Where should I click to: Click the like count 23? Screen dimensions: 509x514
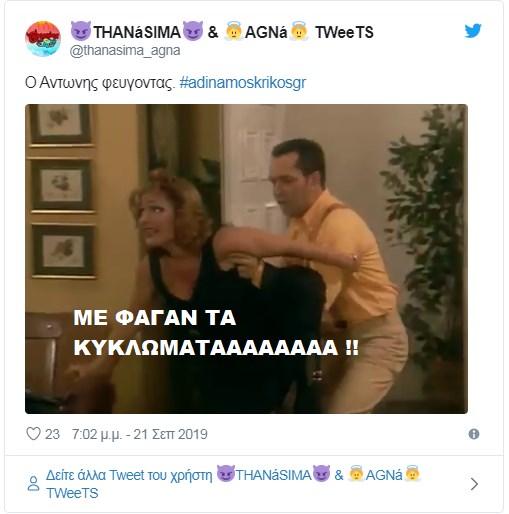pyautogui.click(x=52, y=434)
